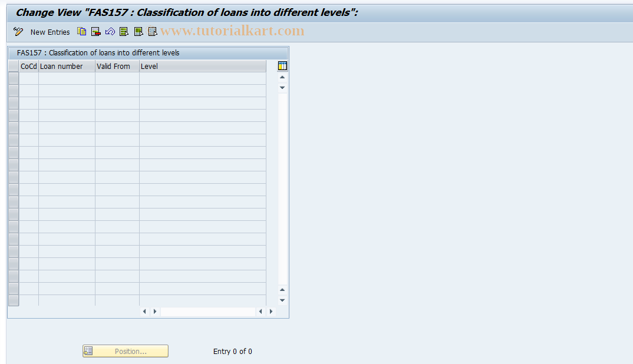Click the horizontal scrollbar track below the table
The height and width of the screenshot is (364, 633).
[x=208, y=312]
